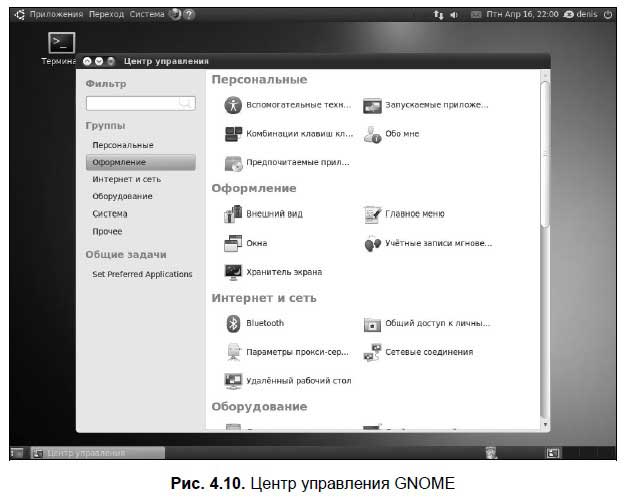Image resolution: width=624 pixels, height=500 pixels.
Task: Open the "Внешний вид" appearance icon
Action: point(233,214)
